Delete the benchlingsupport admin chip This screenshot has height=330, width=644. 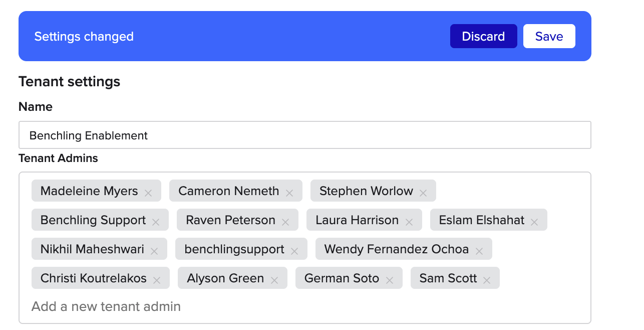point(294,251)
